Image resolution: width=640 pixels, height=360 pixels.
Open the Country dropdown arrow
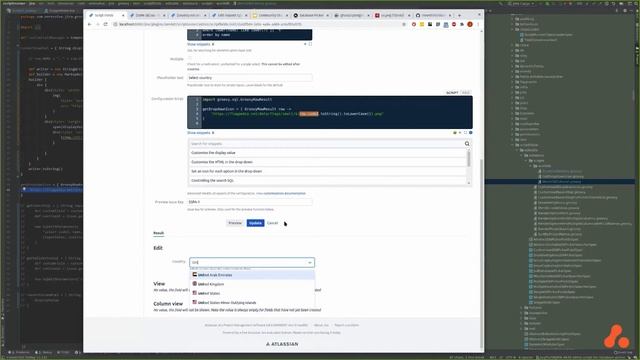pos(310,262)
